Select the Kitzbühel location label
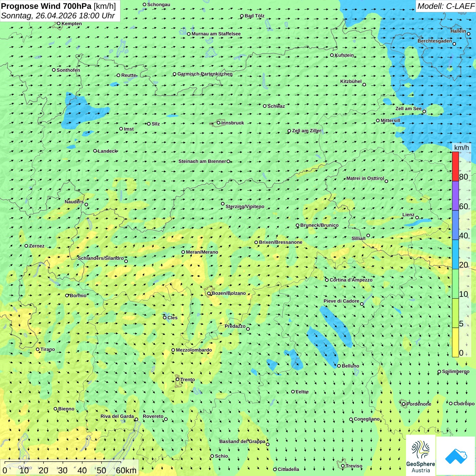Screen dimensions: 476x476 pyautogui.click(x=351, y=81)
